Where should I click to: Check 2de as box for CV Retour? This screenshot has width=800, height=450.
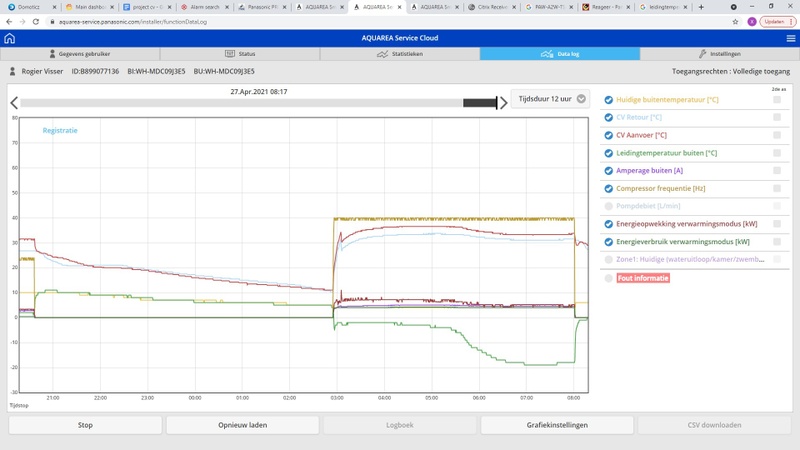pos(777,117)
